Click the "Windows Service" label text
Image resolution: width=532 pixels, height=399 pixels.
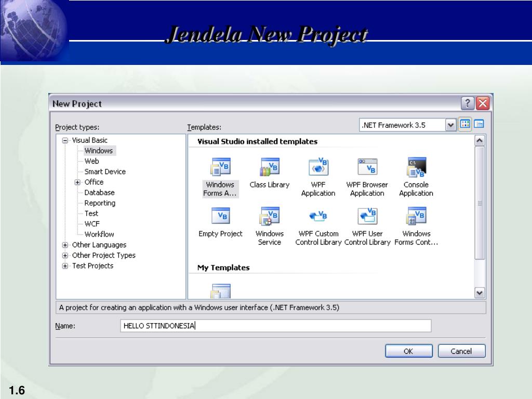(270, 238)
